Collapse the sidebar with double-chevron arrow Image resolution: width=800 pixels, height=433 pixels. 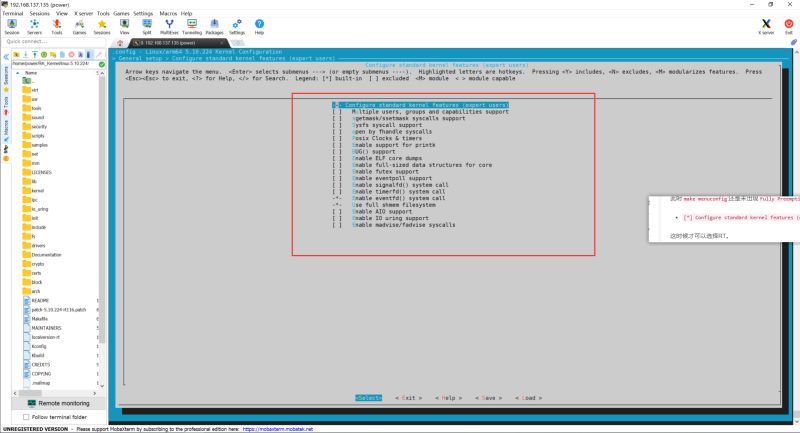pyautogui.click(x=6, y=57)
